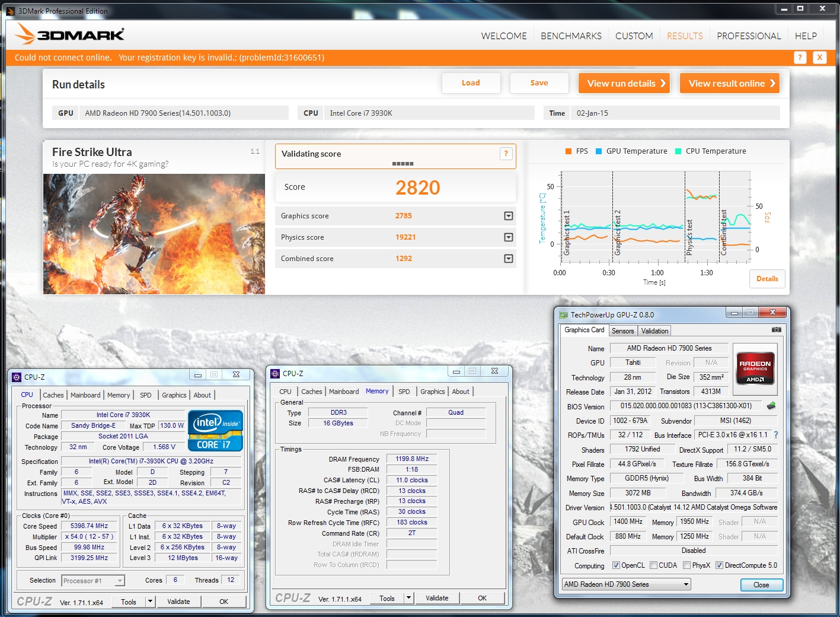Click the GPU Clock value 1400 MHz
Image resolution: width=840 pixels, height=617 pixels.
coord(628,522)
